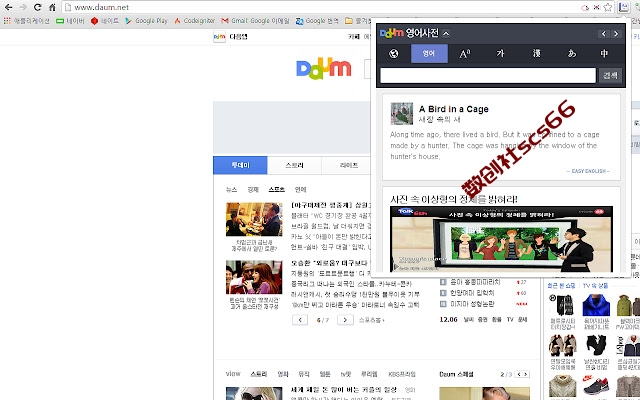Click the Talk English video thumbnail

click(x=501, y=240)
